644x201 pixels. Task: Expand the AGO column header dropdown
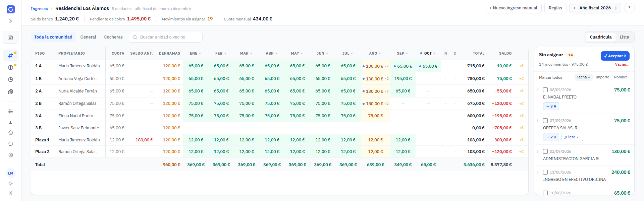[x=375, y=54]
